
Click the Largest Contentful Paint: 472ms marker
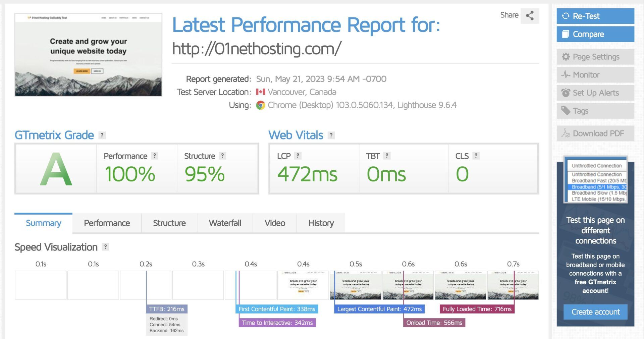[379, 309]
